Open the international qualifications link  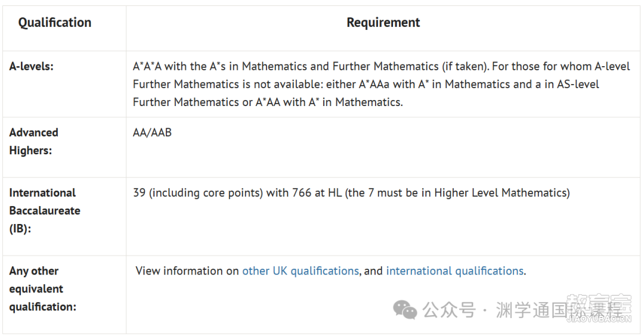coord(454,271)
